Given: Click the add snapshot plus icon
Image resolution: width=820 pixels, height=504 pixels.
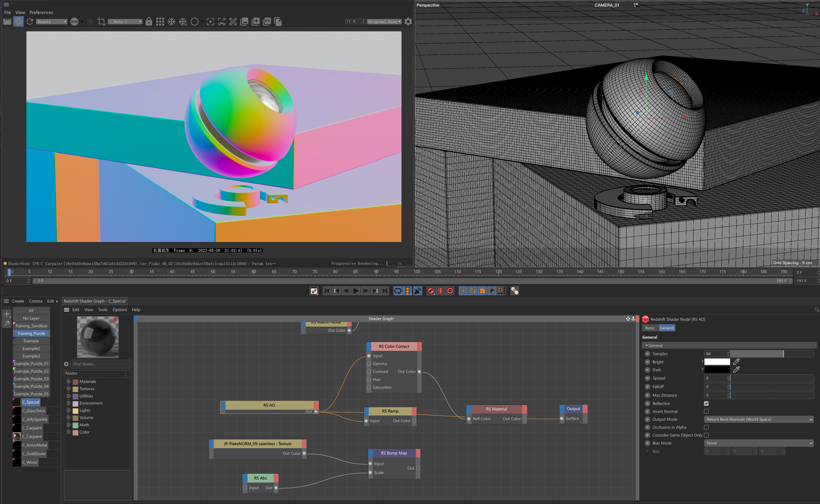Looking at the screenshot, I should [x=256, y=22].
